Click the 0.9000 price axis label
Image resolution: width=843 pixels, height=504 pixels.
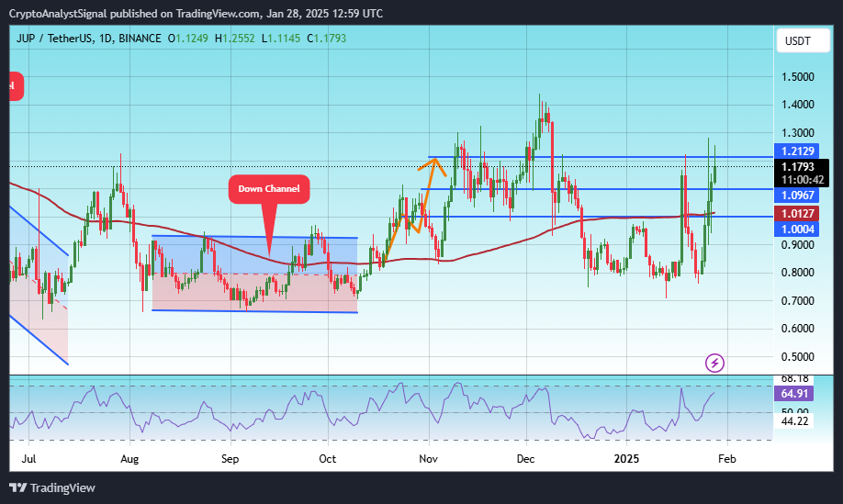(x=798, y=245)
